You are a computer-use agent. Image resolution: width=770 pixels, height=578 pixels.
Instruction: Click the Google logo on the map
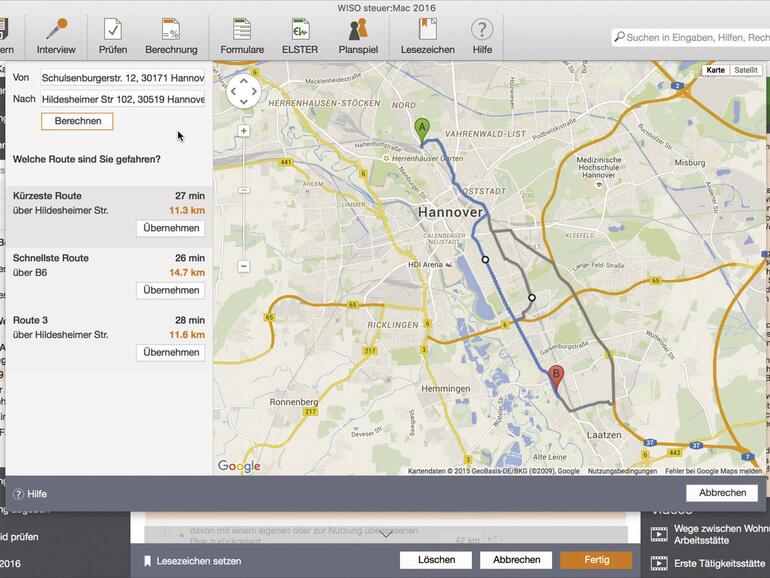tap(239, 466)
